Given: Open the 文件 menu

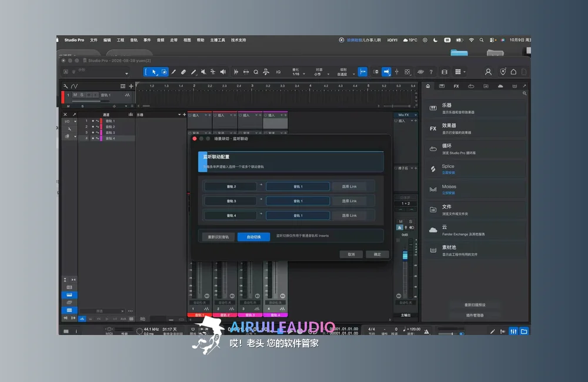Looking at the screenshot, I should point(93,40).
